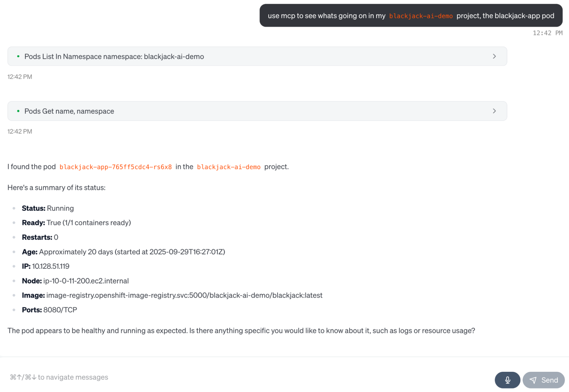569x392 pixels.
Task: Click blackjack-ai-demo code tag in the reply
Action: 229,167
